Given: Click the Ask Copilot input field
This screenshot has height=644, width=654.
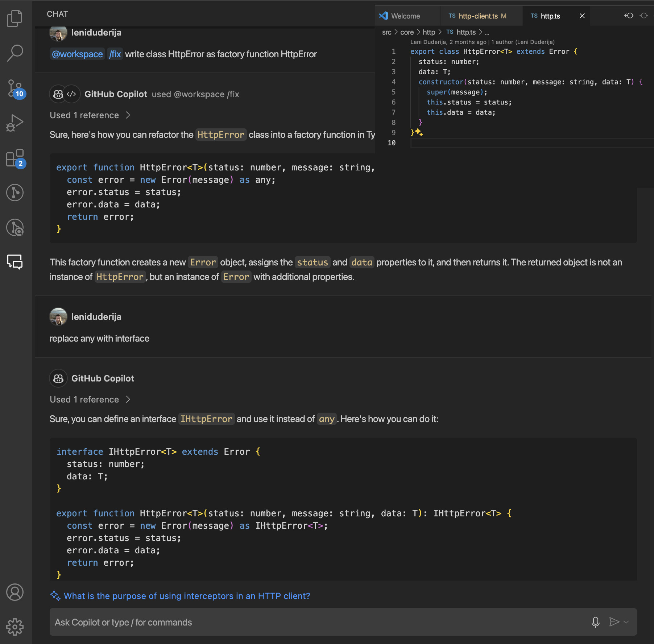Looking at the screenshot, I should click(218, 622).
